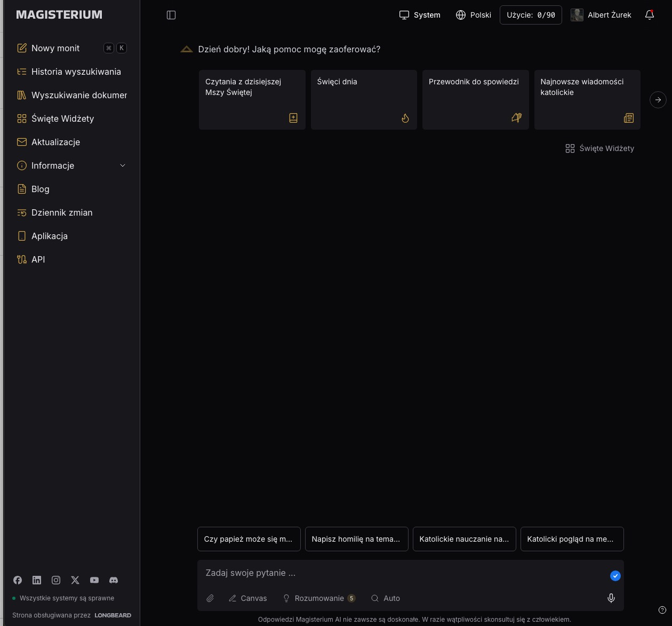672x626 pixels.
Task: Open Czytania z dzisiejszej Mszy Świętej card
Action: 252,100
